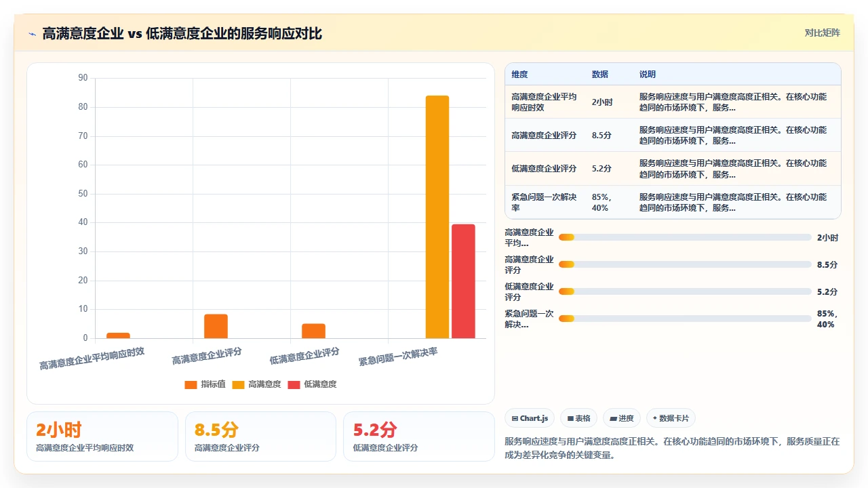The width and height of the screenshot is (868, 488).
Task: Click the Chart.js tag icon
Action: (x=515, y=419)
